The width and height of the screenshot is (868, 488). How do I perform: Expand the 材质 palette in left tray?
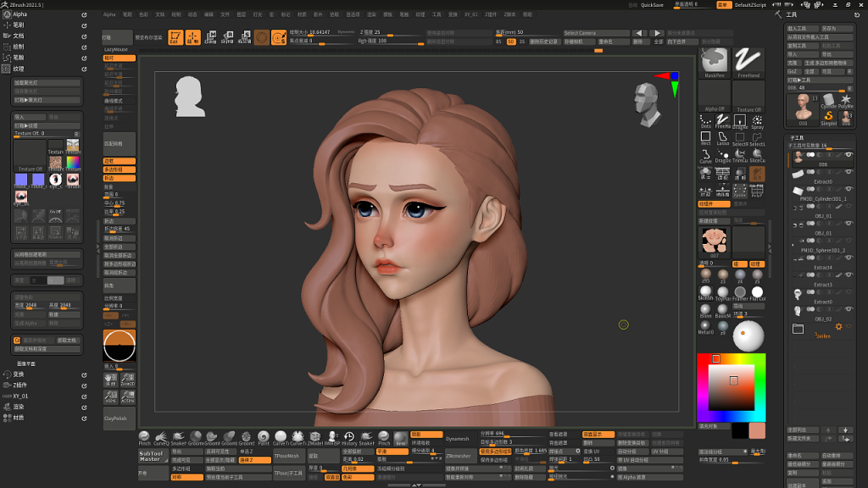tap(19, 418)
